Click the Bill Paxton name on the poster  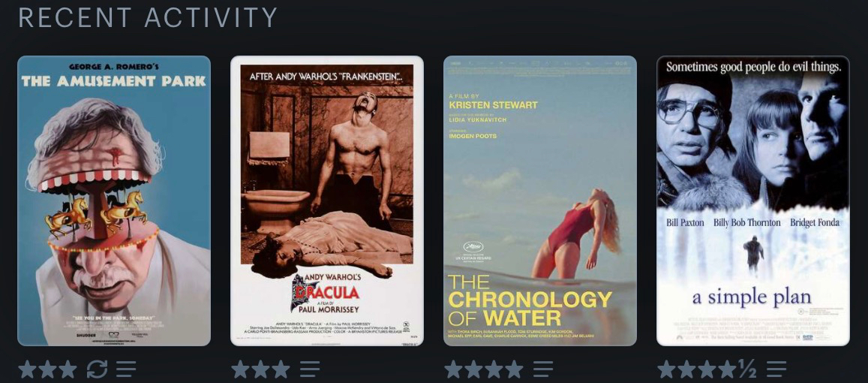685,223
